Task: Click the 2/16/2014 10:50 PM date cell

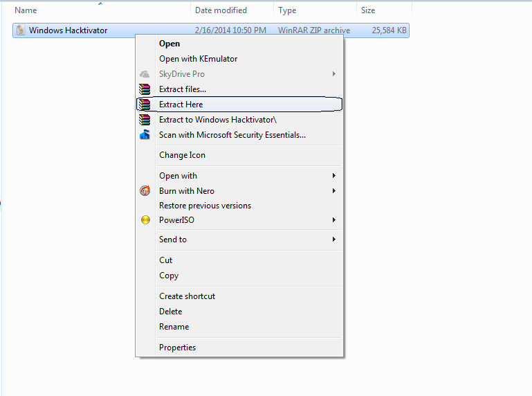Action: pyautogui.click(x=230, y=30)
